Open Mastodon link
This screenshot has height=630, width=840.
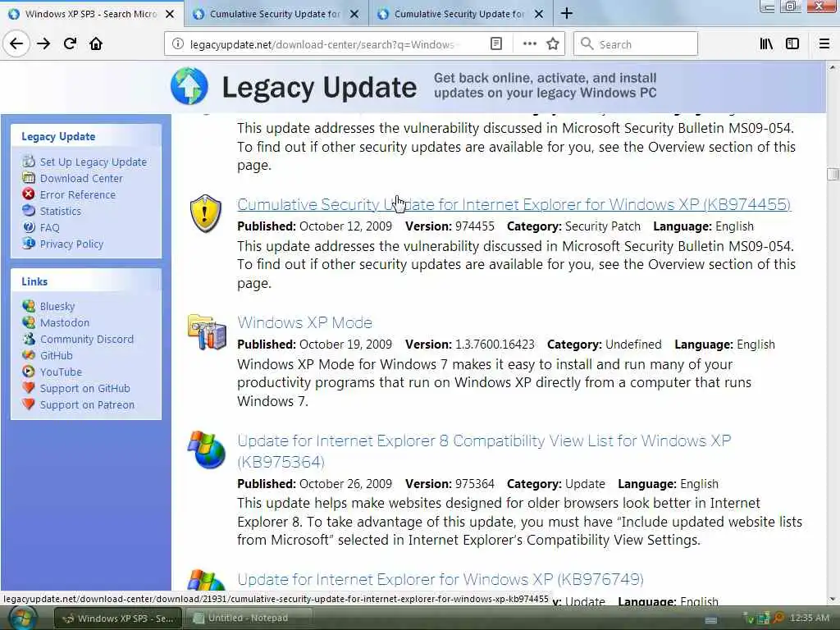click(64, 322)
